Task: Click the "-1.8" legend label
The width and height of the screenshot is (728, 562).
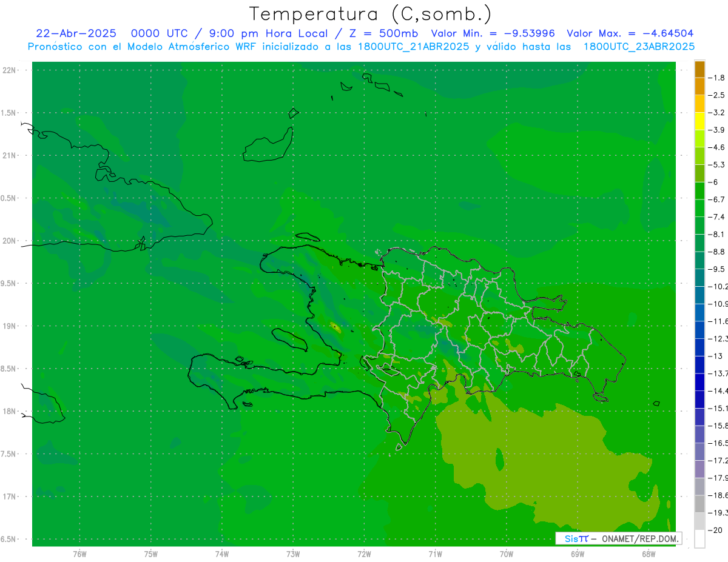Action: [x=716, y=78]
